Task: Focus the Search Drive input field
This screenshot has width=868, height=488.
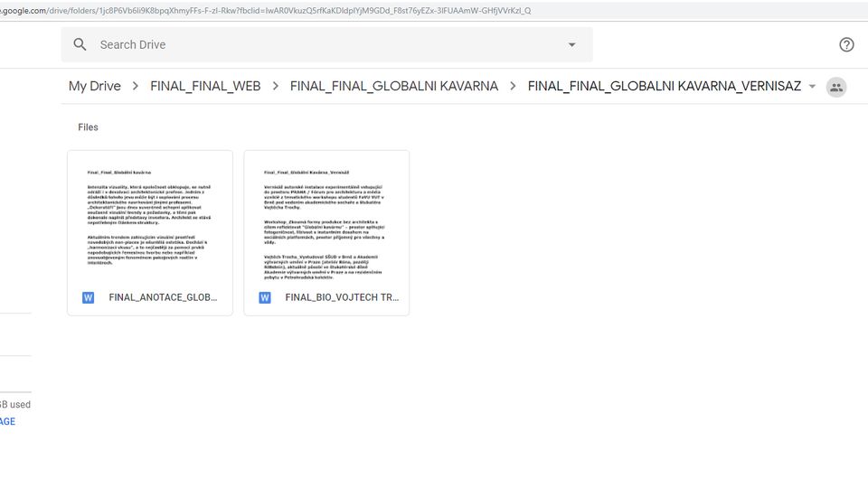Action: (x=316, y=44)
